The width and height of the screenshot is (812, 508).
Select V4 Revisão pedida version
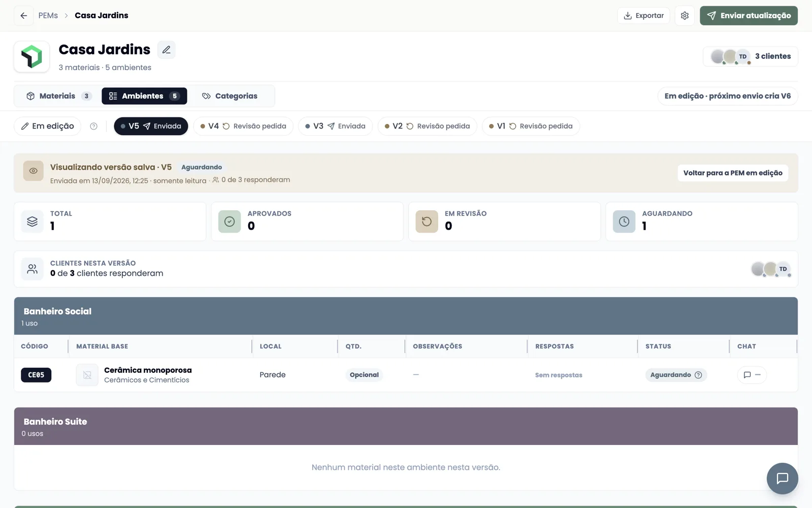tap(243, 126)
